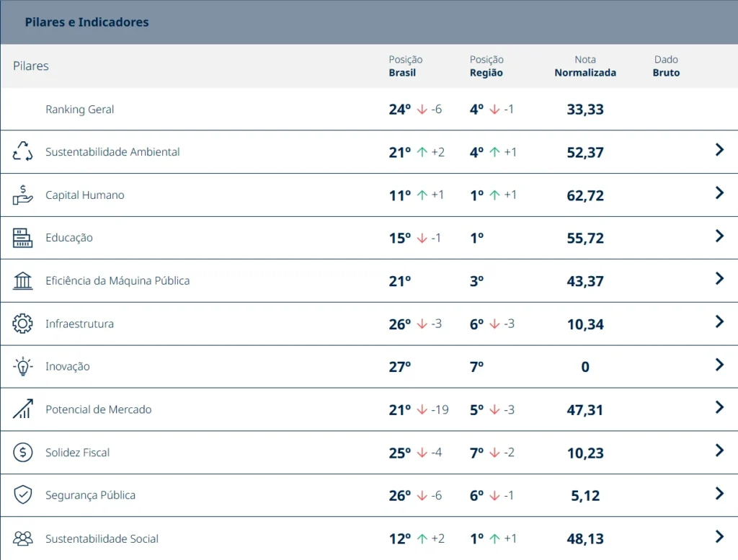Expand the Sustentabilidade Ambiental row chevron

coord(719,150)
